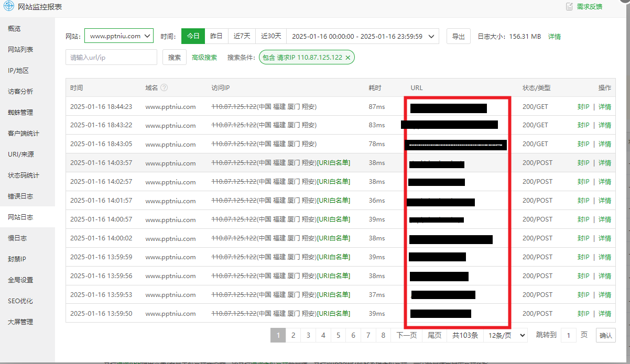
Task: Go to page 3
Action: [308, 335]
